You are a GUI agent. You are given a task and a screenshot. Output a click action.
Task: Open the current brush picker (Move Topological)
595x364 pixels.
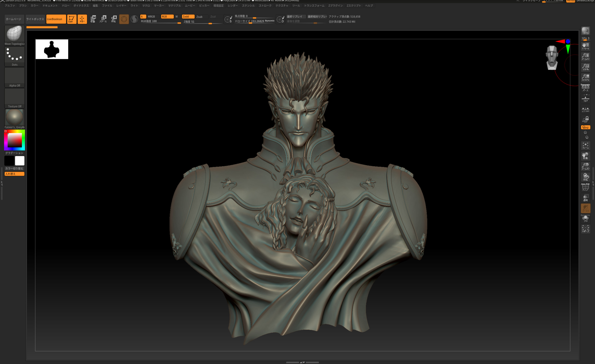14,35
